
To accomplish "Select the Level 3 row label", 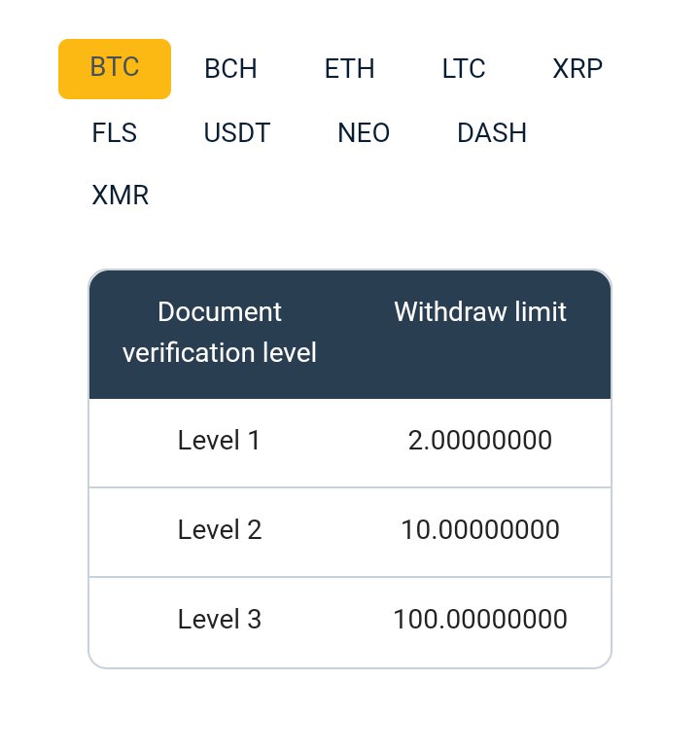I will (220, 619).
